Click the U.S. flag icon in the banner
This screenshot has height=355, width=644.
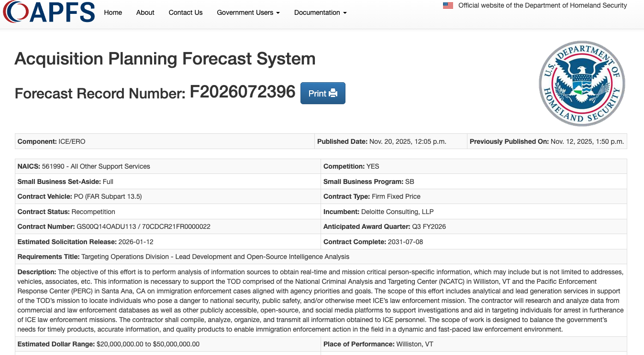(x=447, y=5)
